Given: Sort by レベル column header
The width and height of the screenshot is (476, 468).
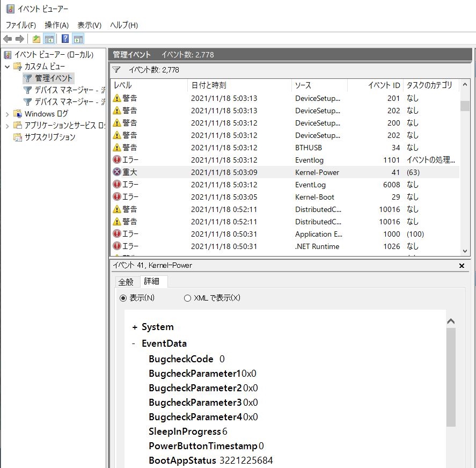Looking at the screenshot, I should point(149,85).
